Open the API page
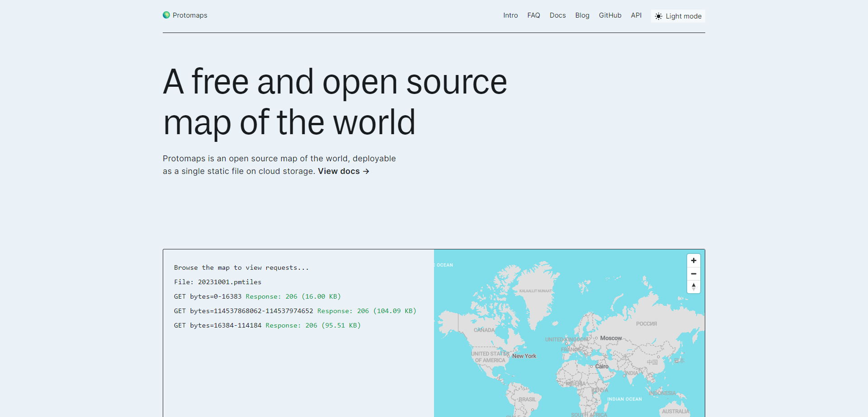Viewport: 868px width, 417px height. (x=636, y=15)
